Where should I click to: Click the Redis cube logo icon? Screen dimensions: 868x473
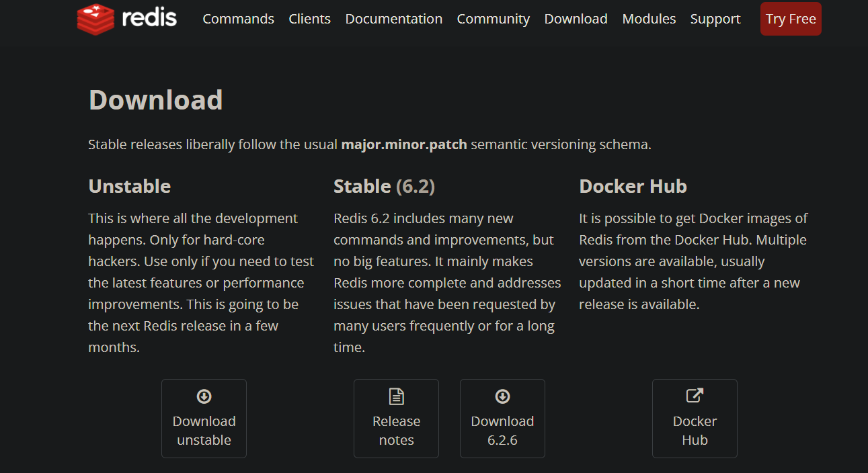click(x=95, y=19)
